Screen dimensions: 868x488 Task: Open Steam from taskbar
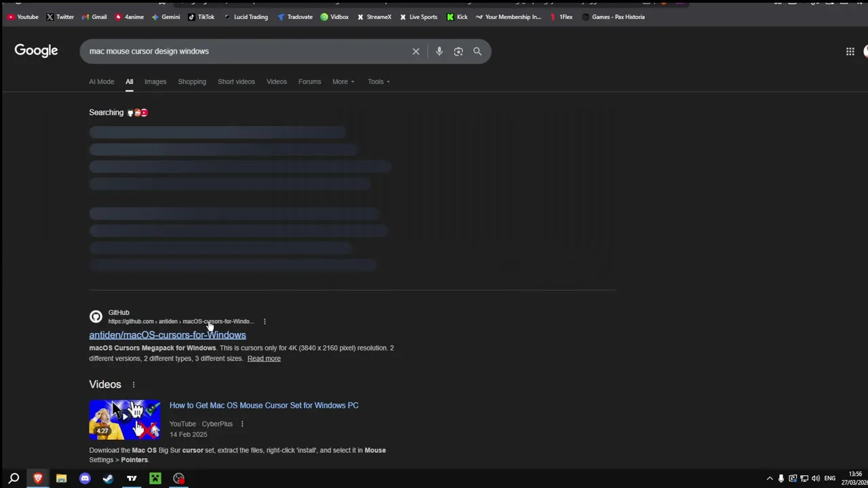[x=108, y=479]
